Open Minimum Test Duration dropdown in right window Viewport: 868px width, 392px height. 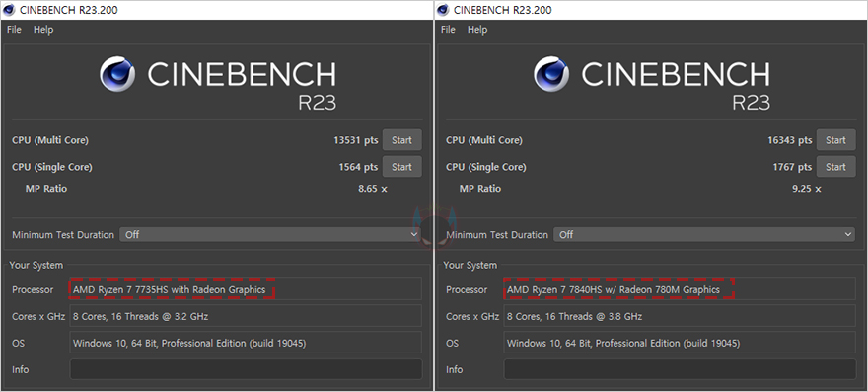point(704,235)
